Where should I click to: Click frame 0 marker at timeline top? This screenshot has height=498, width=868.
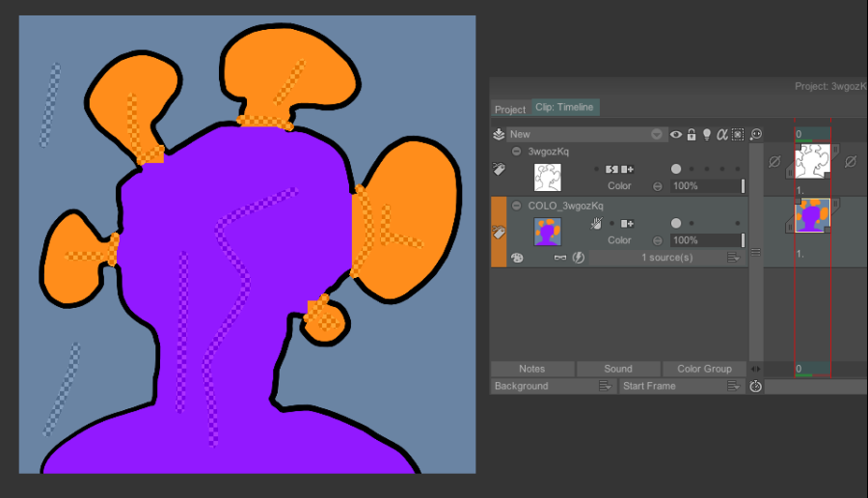tap(812, 134)
